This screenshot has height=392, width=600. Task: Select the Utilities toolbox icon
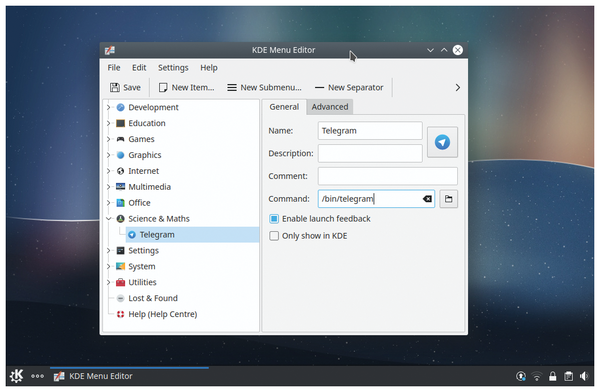[x=121, y=282]
